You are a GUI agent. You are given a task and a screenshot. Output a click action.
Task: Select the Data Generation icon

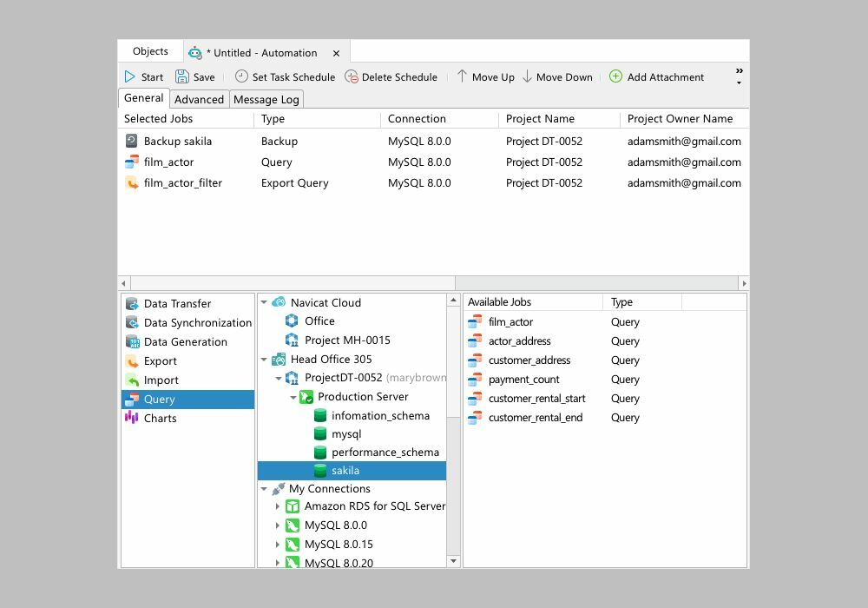pyautogui.click(x=132, y=341)
